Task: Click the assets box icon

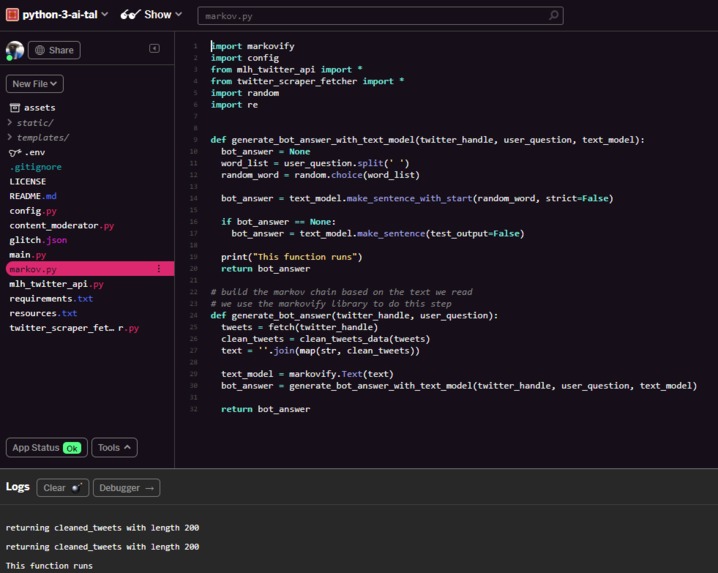Action: point(15,108)
